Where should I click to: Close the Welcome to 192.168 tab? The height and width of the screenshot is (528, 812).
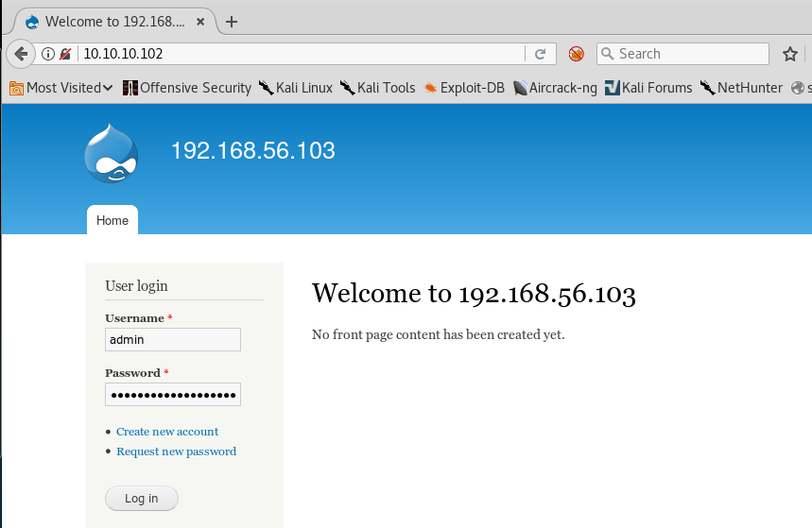tap(201, 21)
